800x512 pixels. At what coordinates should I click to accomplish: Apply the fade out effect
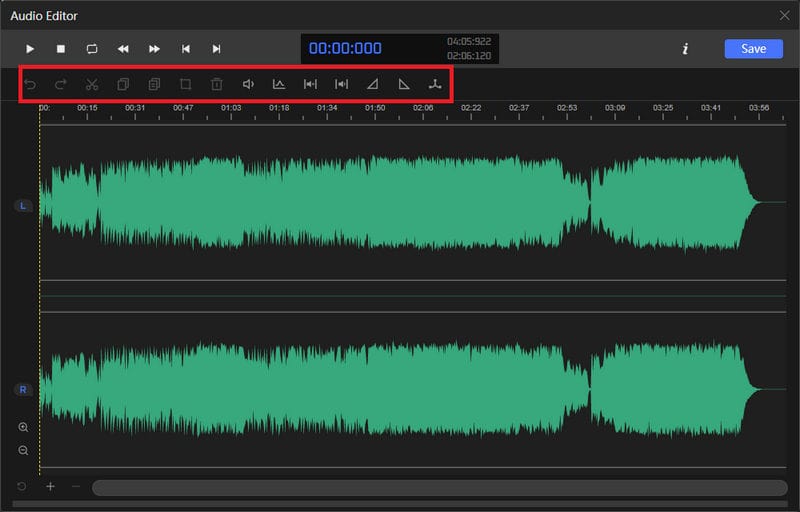(404, 84)
